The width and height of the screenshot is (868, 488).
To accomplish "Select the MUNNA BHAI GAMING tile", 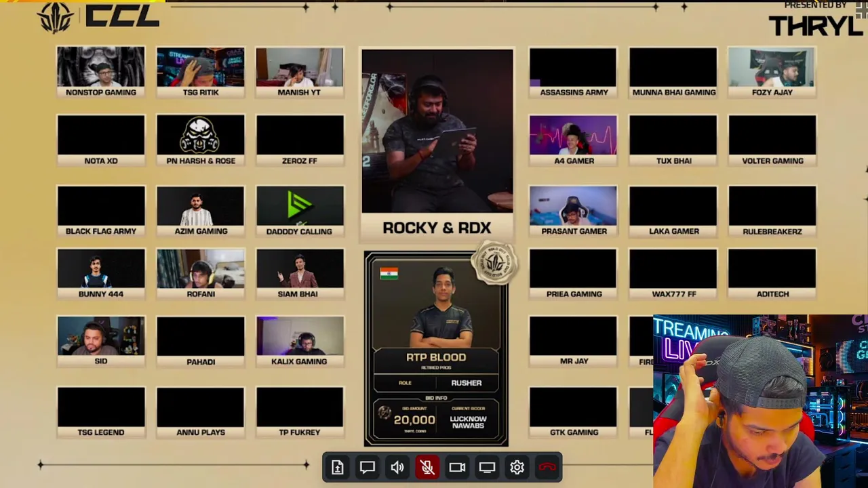I will (673, 72).
